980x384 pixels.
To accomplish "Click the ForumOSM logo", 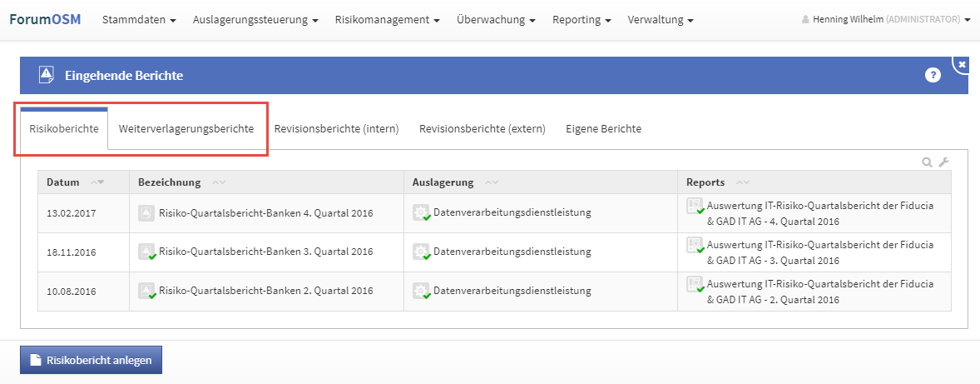I will coord(45,19).
